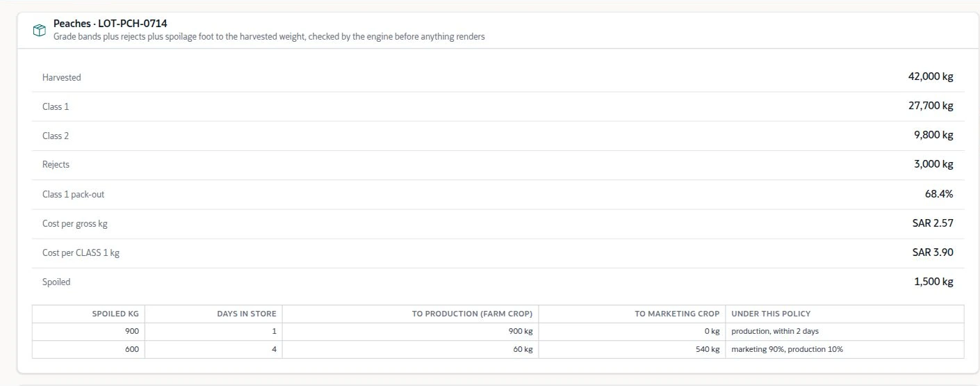
Task: Click the 9,800 kg value
Action: pos(933,135)
